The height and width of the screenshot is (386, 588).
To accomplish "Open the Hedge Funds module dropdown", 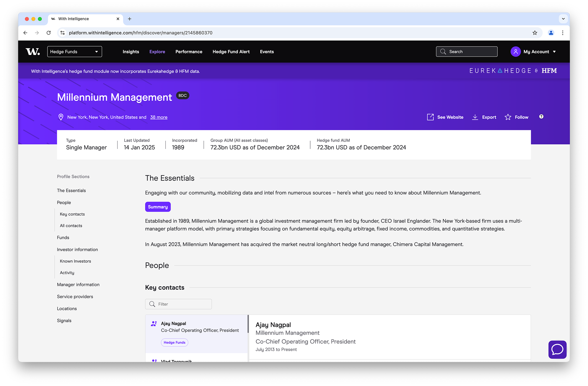I will 74,52.
